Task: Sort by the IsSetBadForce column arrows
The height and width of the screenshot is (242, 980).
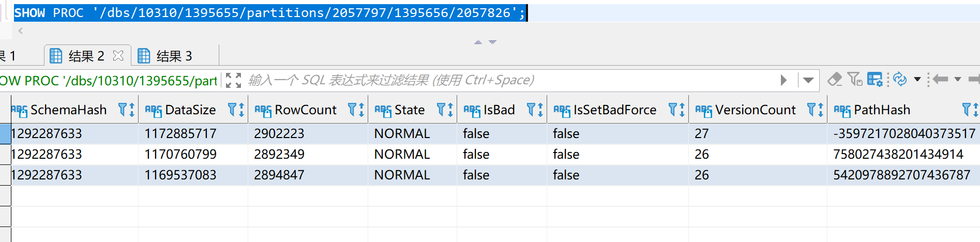Action: pyautogui.click(x=682, y=110)
